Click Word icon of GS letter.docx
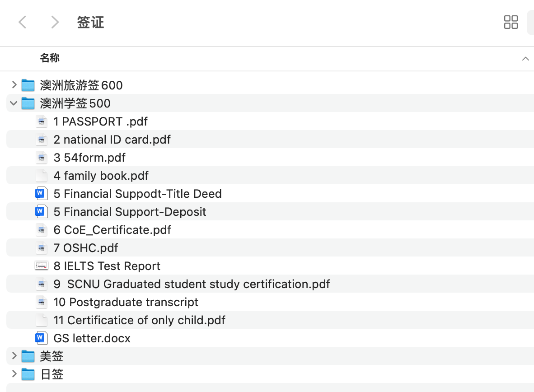534x392 pixels. (42, 338)
